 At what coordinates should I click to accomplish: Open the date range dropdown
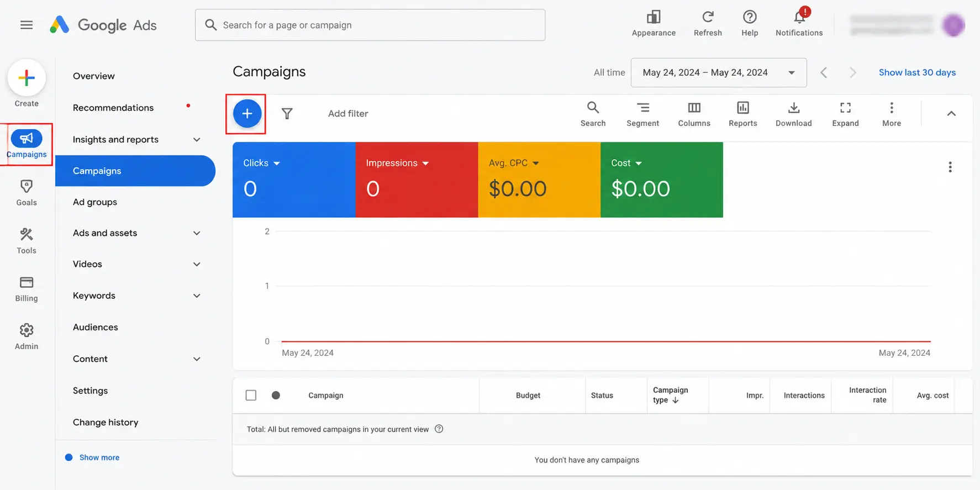718,72
